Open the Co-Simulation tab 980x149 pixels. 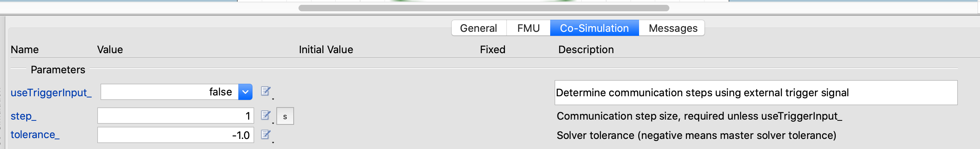(595, 28)
